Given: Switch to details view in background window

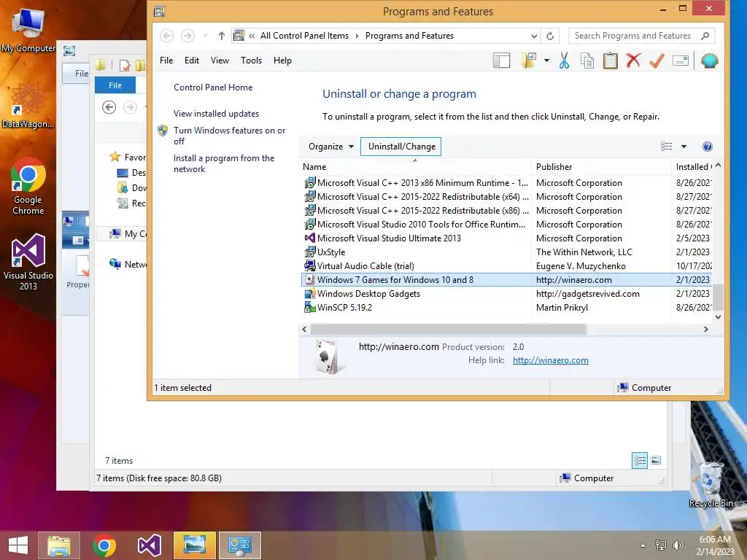Looking at the screenshot, I should coord(639,461).
